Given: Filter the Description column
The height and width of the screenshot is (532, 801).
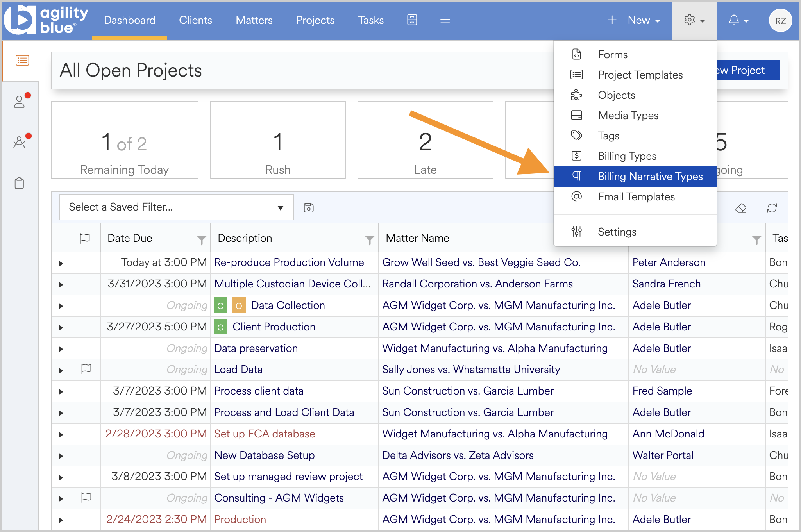Looking at the screenshot, I should click(x=370, y=239).
